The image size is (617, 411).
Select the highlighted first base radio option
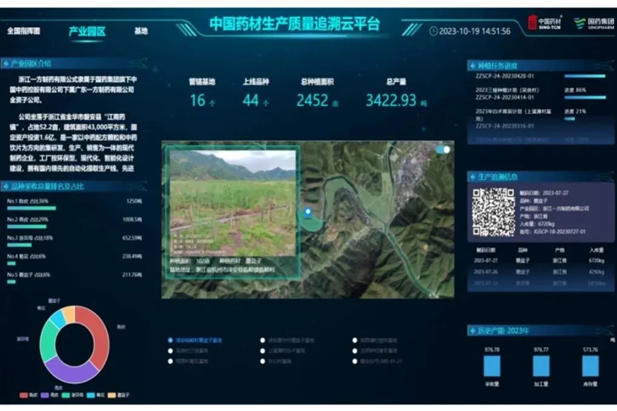(x=169, y=339)
